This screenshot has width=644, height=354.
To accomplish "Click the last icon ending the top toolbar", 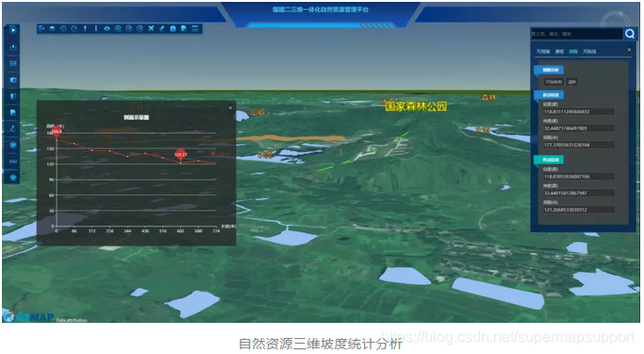I will coord(195,28).
